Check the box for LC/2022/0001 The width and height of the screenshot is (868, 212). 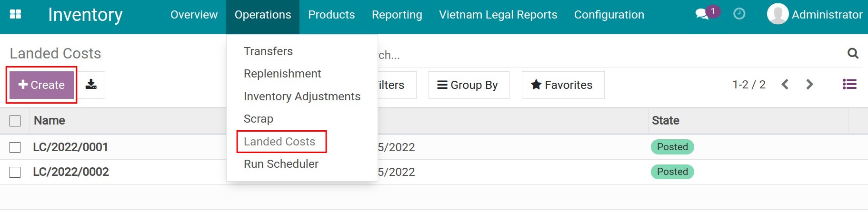15,147
